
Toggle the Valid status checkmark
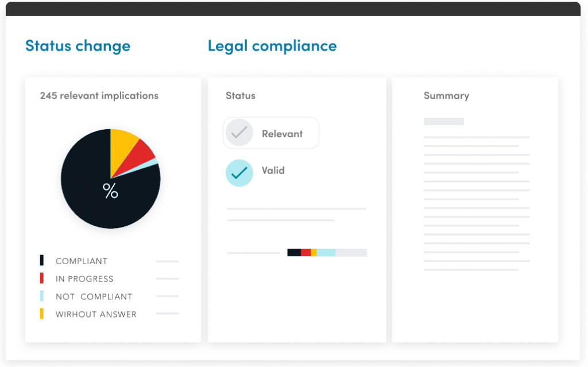pyautogui.click(x=239, y=172)
